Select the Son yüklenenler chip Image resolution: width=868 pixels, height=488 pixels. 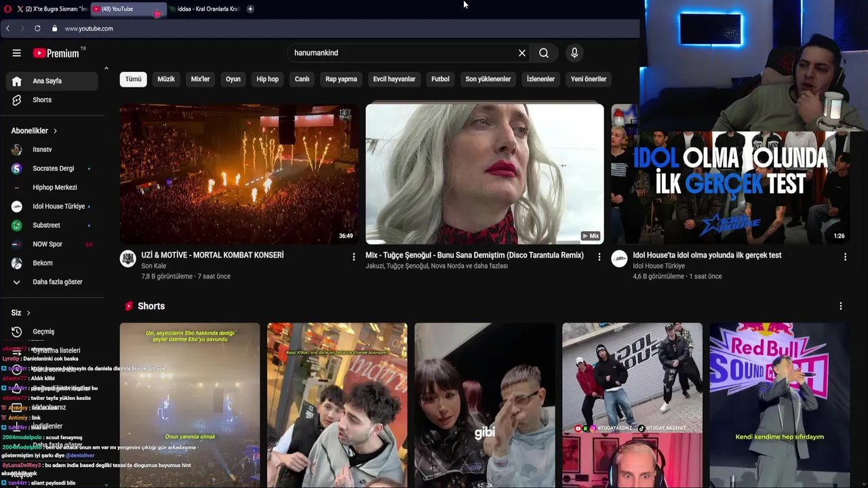pyautogui.click(x=488, y=79)
